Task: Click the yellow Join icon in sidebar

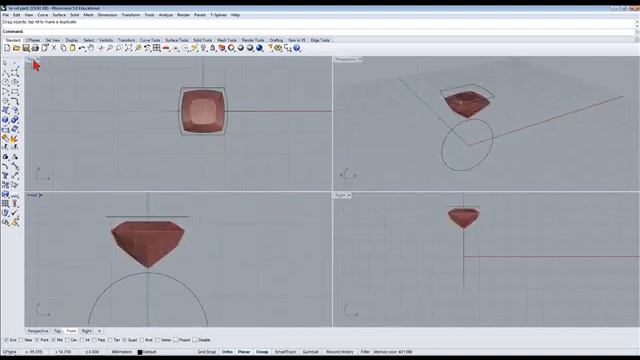Action: (5, 139)
